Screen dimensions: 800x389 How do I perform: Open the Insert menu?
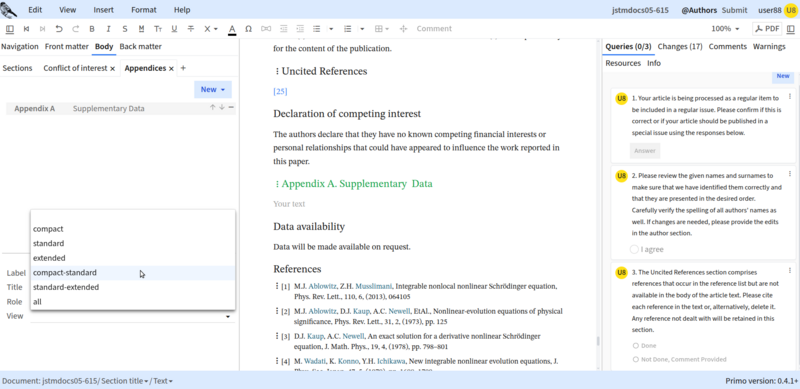pos(104,10)
